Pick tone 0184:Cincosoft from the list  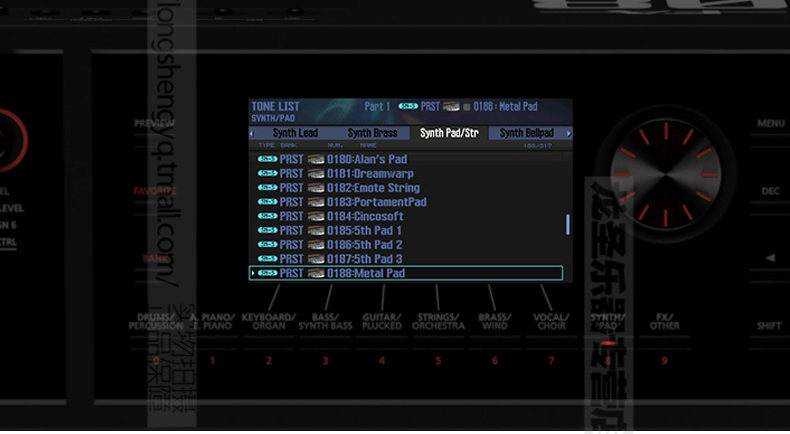(406, 216)
